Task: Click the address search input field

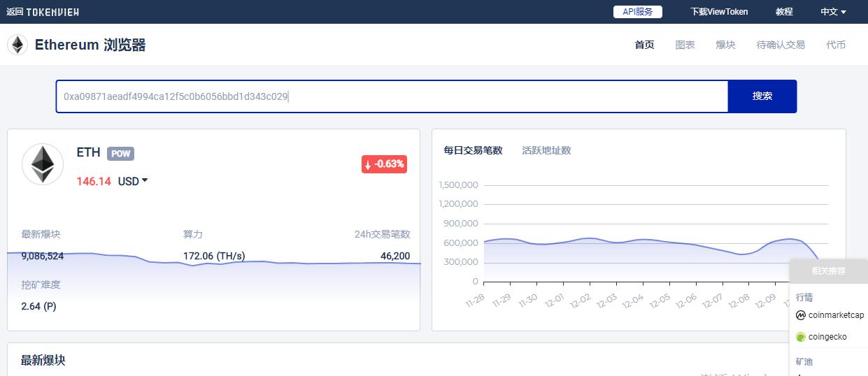Action: coord(392,96)
